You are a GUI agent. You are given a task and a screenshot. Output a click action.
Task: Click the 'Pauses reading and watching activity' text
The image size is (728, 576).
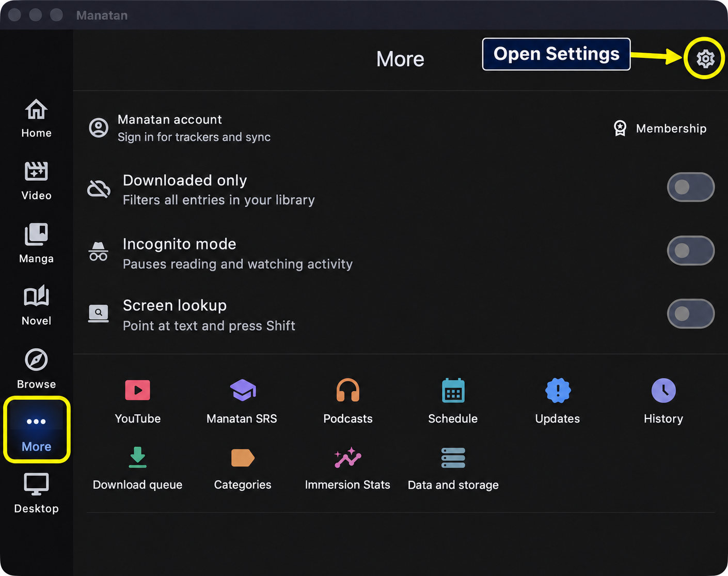238,264
